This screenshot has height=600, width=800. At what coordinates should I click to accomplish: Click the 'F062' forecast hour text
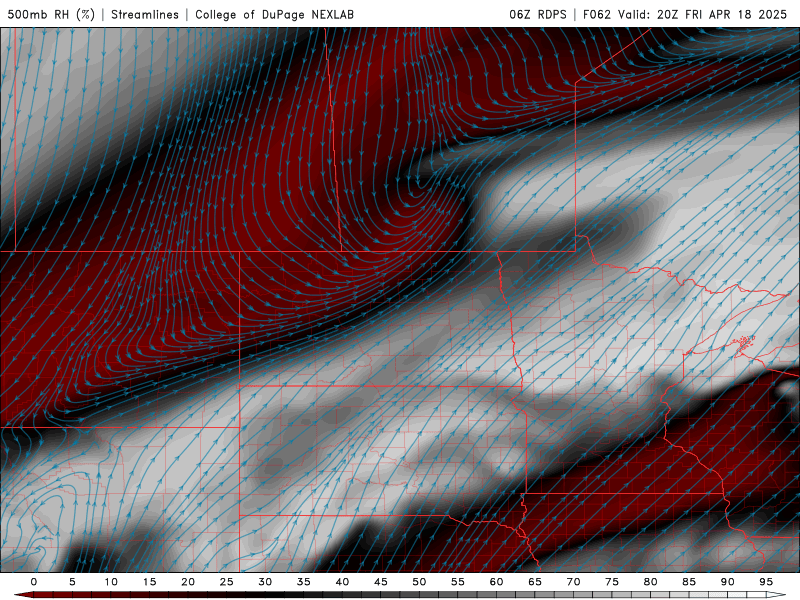(x=596, y=14)
